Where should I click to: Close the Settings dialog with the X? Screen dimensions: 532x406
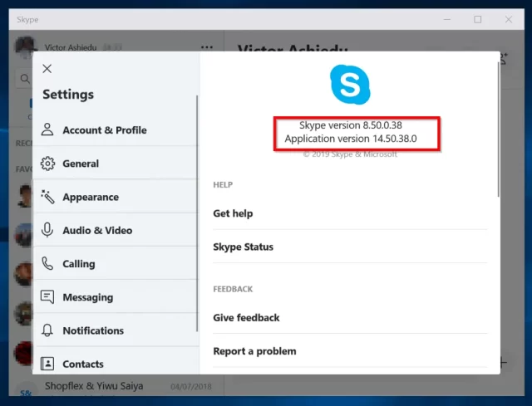[x=47, y=69]
